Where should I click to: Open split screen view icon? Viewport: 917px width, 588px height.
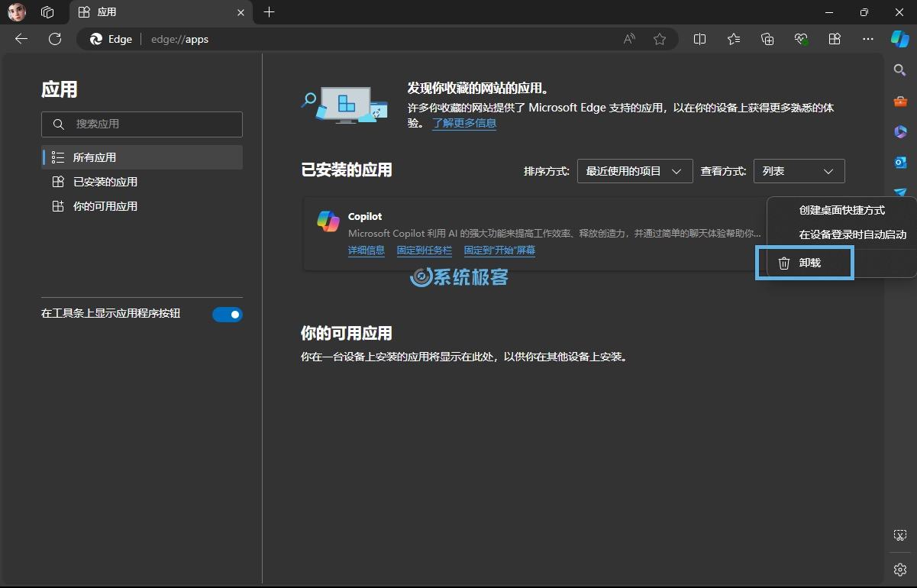click(699, 39)
